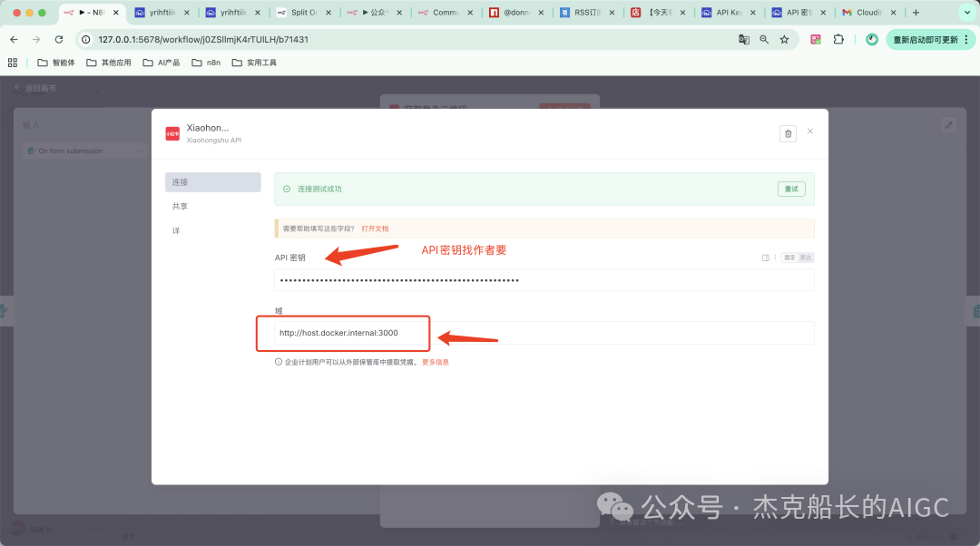The height and width of the screenshot is (546, 980).
Task: Open the 更多信息 link
Action: click(435, 362)
